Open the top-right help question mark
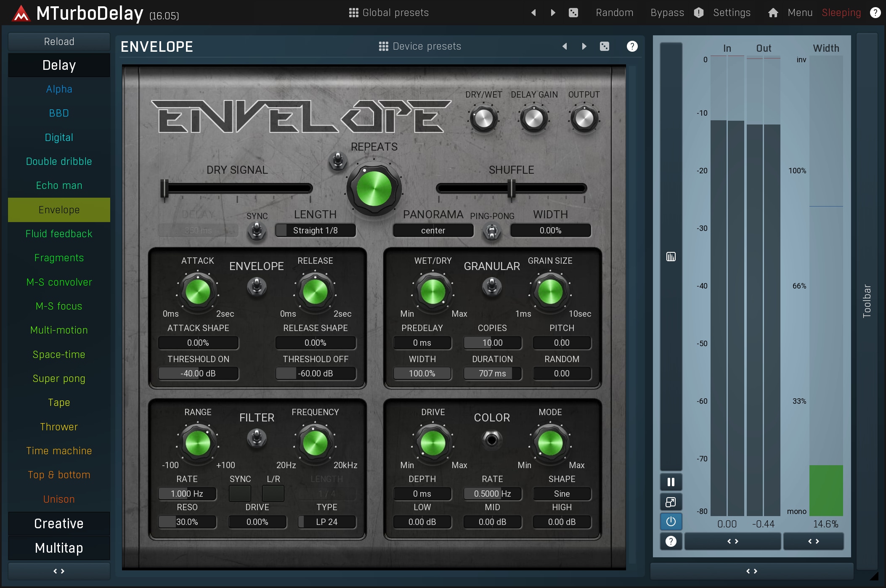The width and height of the screenshot is (886, 588). [x=875, y=13]
